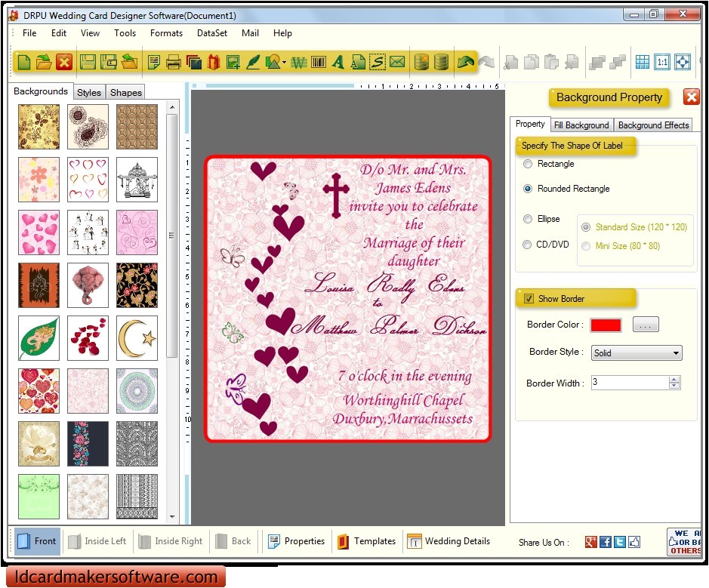Select the text tool with letter A
Image resolution: width=709 pixels, height=588 pixels.
(x=339, y=63)
